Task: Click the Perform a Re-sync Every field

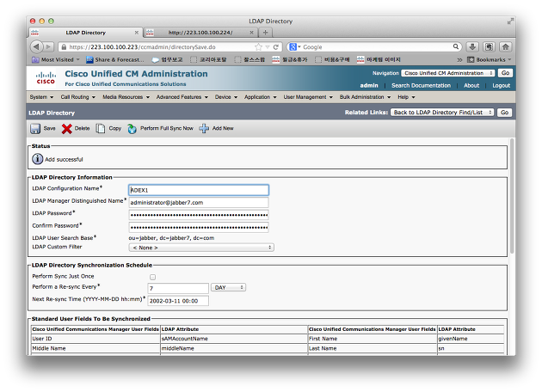Action: (178, 288)
